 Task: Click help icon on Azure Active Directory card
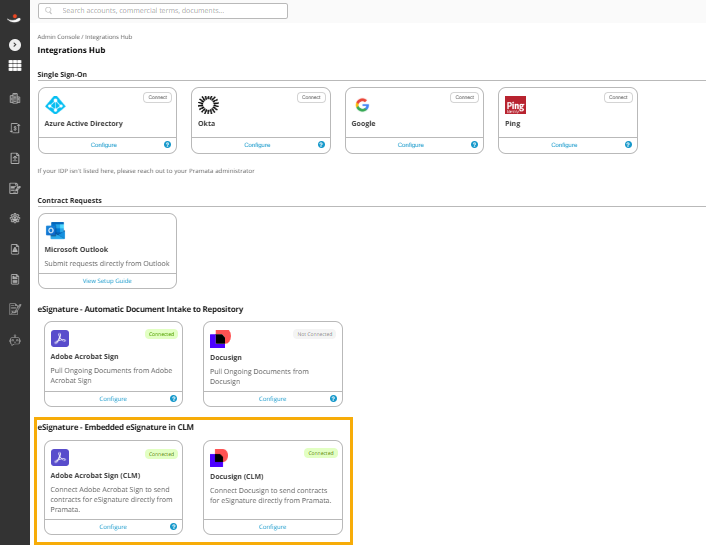(x=167, y=145)
